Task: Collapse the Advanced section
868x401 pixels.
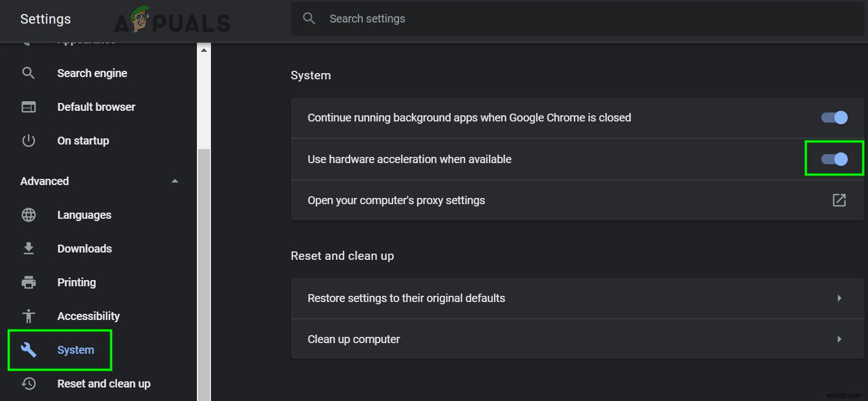Action: point(175,181)
